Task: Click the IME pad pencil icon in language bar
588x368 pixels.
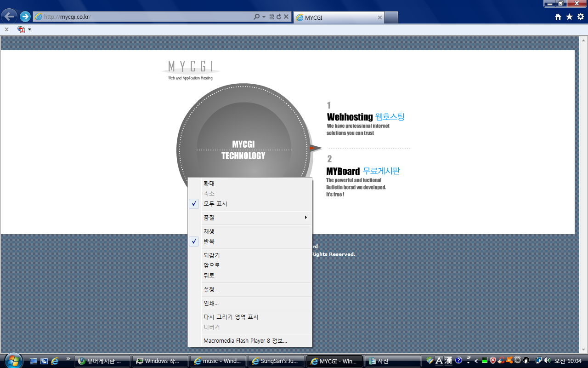Action: 430,361
